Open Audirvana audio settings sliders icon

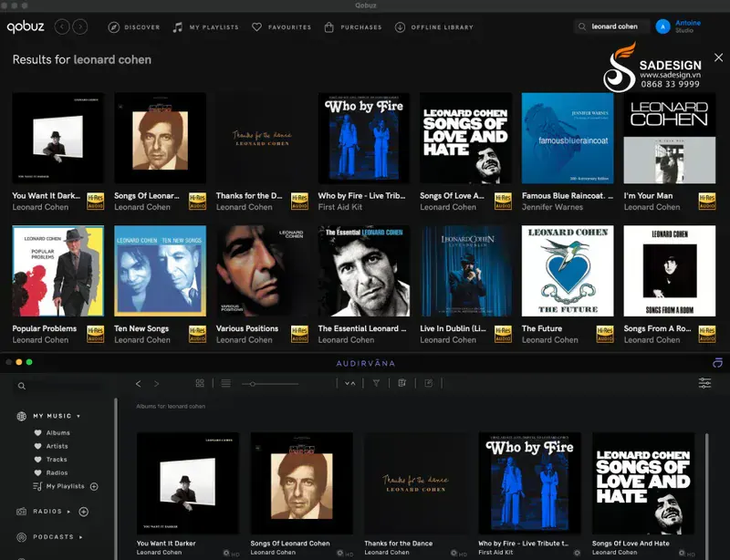pyautogui.click(x=704, y=384)
